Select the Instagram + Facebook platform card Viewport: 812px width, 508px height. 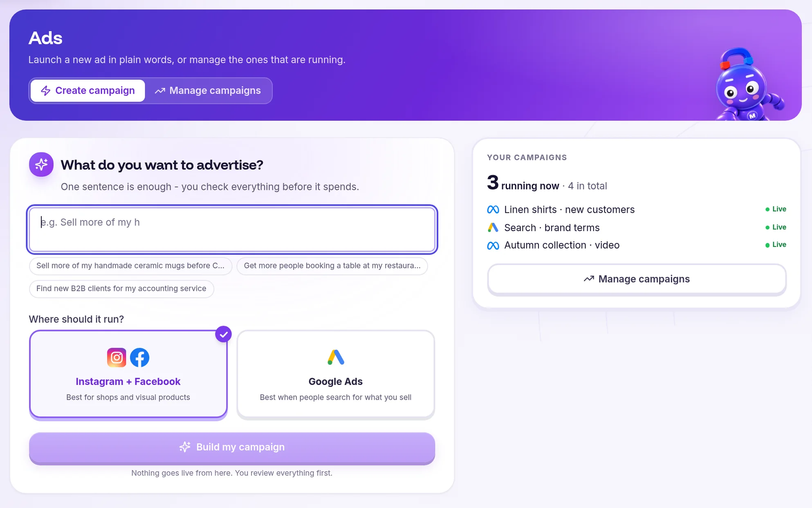coord(128,374)
